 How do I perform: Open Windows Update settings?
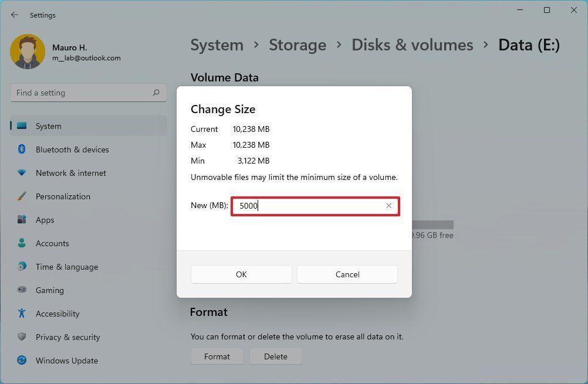tap(66, 361)
